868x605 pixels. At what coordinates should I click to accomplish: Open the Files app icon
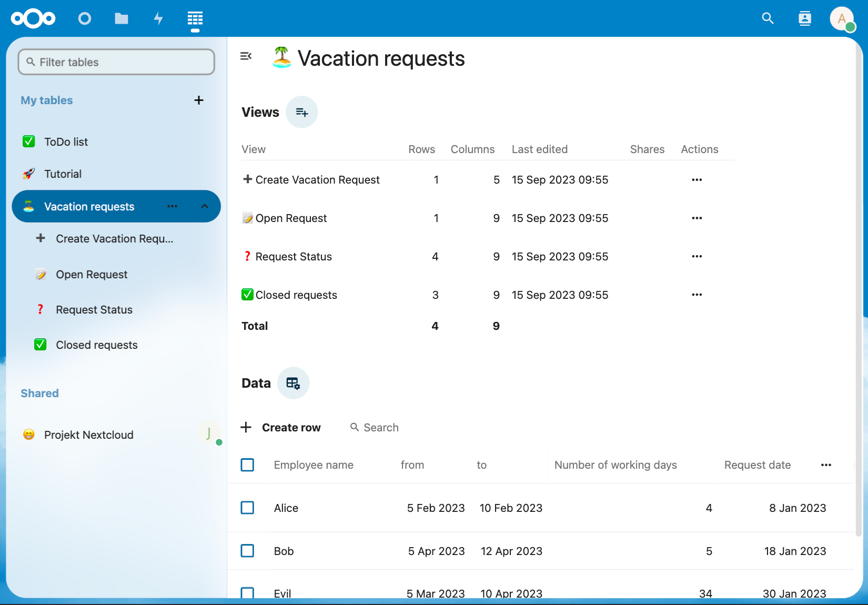point(122,19)
